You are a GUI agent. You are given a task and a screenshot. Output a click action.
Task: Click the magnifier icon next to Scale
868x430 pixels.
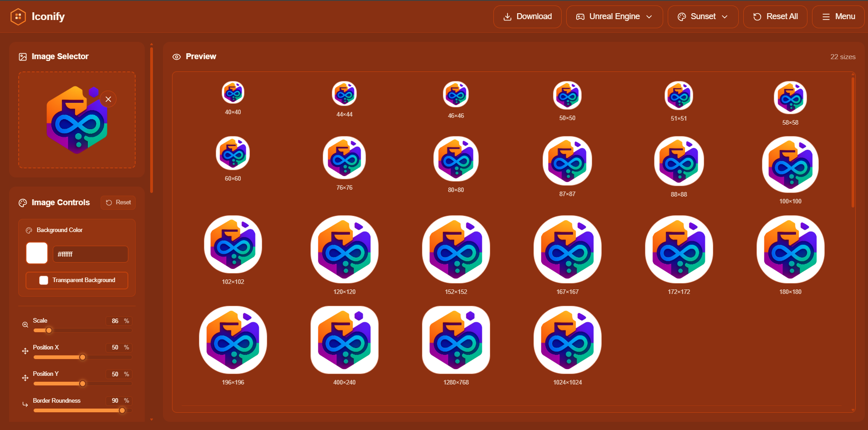25,324
